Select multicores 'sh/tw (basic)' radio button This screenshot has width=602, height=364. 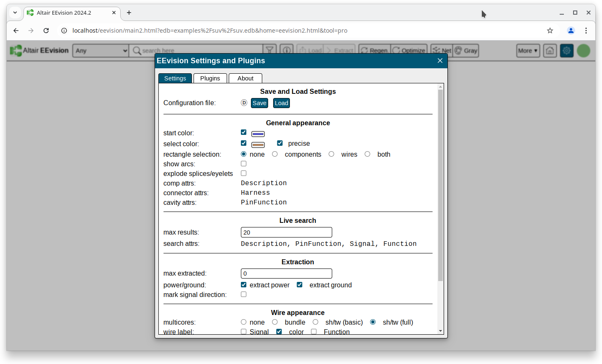[315, 322]
